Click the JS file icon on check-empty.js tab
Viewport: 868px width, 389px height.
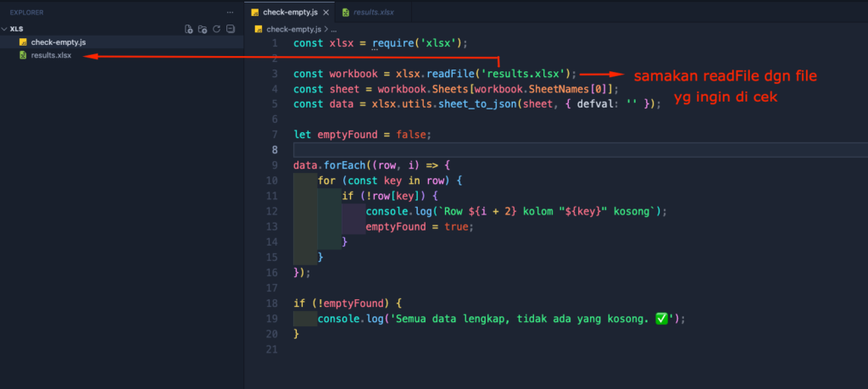point(255,13)
